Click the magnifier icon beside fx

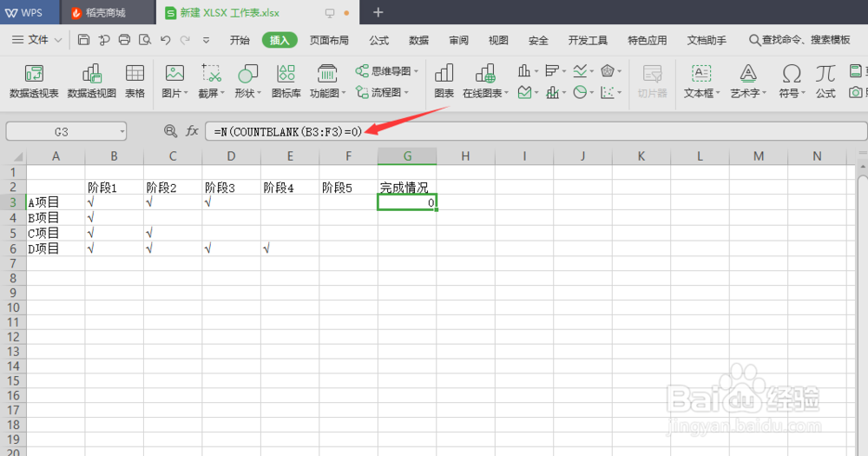[170, 131]
